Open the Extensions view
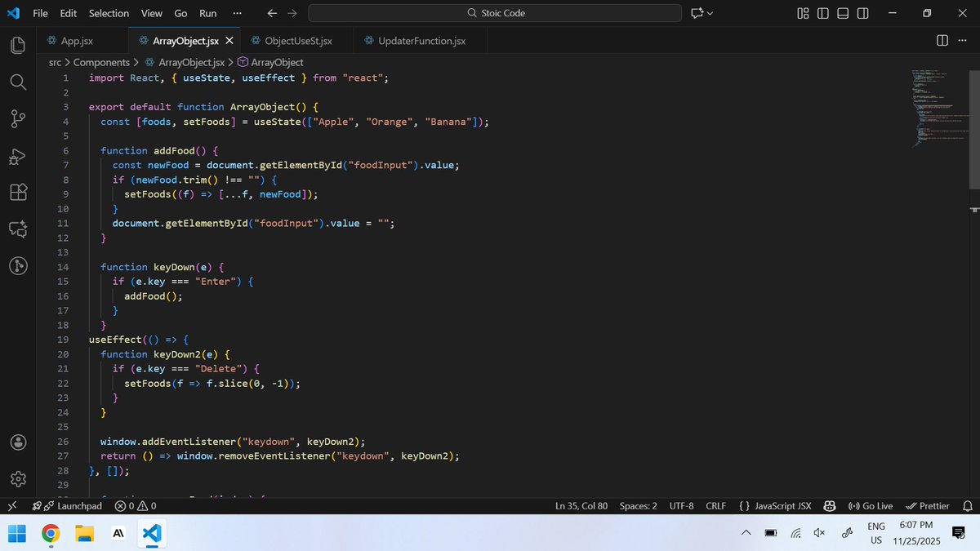 point(18,193)
